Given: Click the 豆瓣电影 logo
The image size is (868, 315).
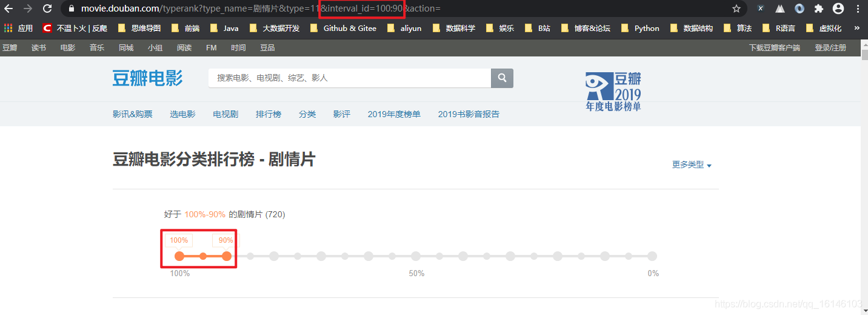Looking at the screenshot, I should point(147,78).
